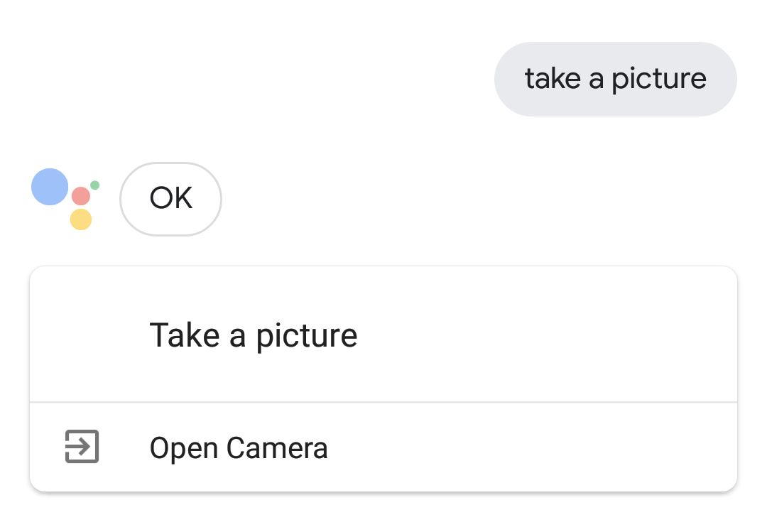Click the large blue Assistant dot
Image resolution: width=767 pixels, height=532 pixels.
(50, 188)
